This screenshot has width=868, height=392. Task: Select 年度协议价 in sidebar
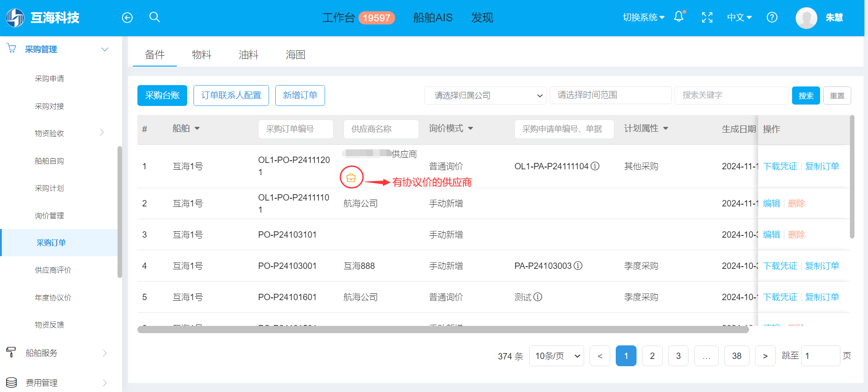click(53, 298)
